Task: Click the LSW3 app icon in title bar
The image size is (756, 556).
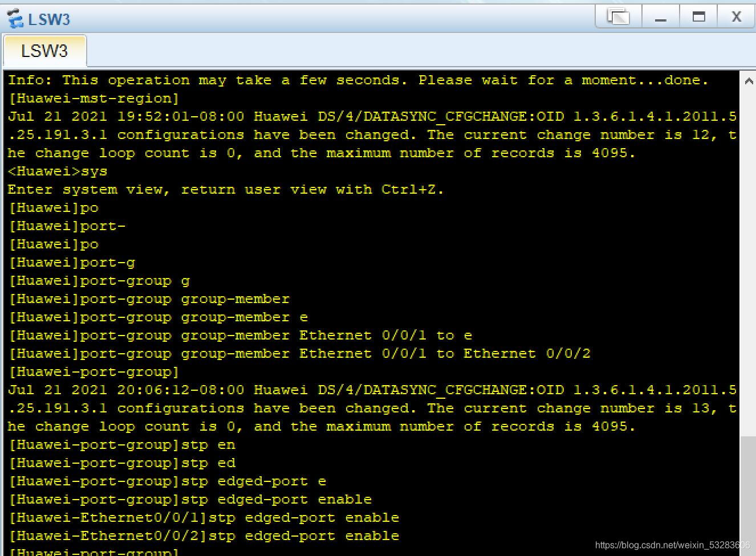Action: tap(15, 19)
